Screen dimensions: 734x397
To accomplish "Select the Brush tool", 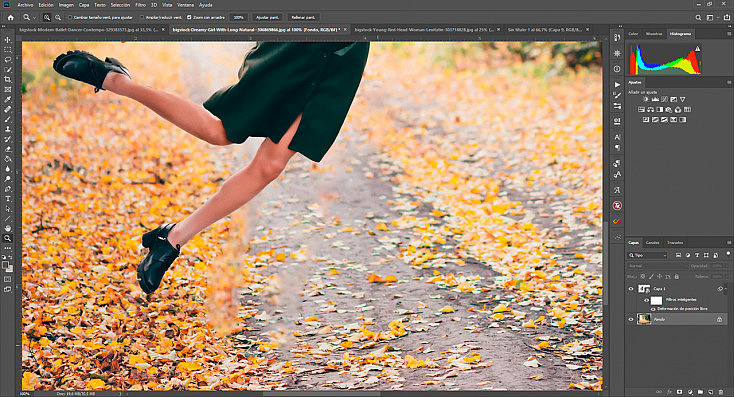I will point(7,119).
